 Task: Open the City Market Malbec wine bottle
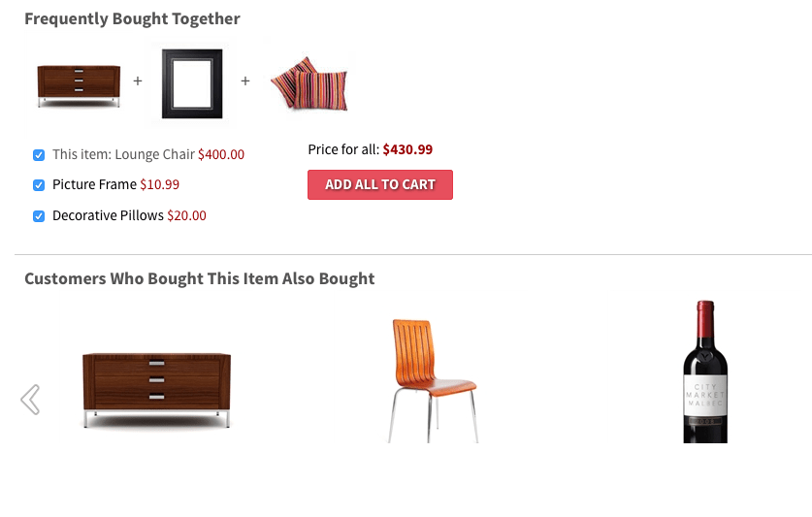click(x=705, y=372)
